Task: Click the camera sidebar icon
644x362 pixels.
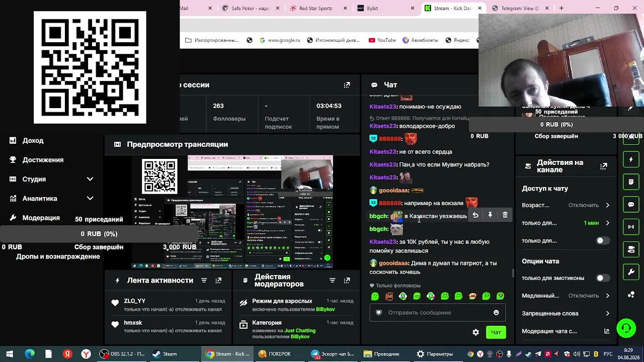Action: coord(631,249)
